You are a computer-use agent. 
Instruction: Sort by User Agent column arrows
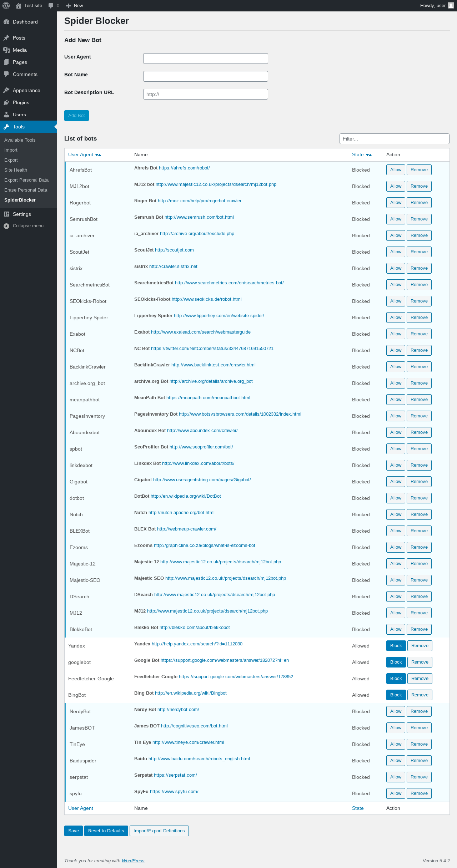point(98,155)
